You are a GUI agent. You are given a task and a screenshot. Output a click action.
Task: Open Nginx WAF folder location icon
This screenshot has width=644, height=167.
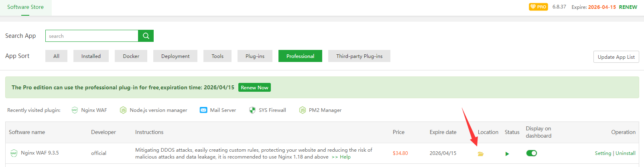coord(481,154)
